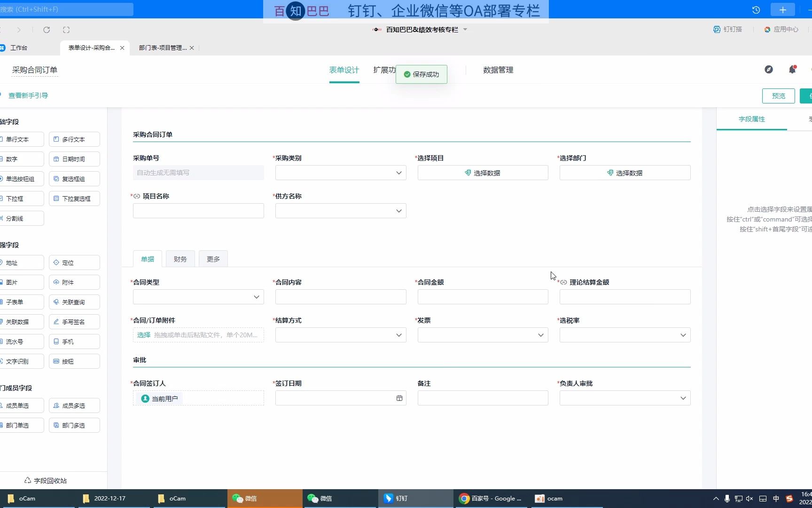Add the 多行文本 field
The image size is (812, 508).
point(74,139)
